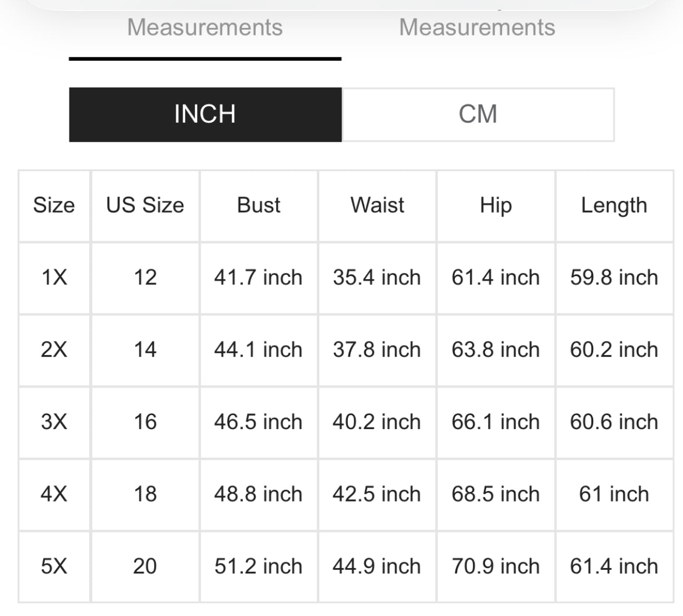The image size is (683, 616).
Task: Pick the 4X size row label
Action: click(x=54, y=494)
